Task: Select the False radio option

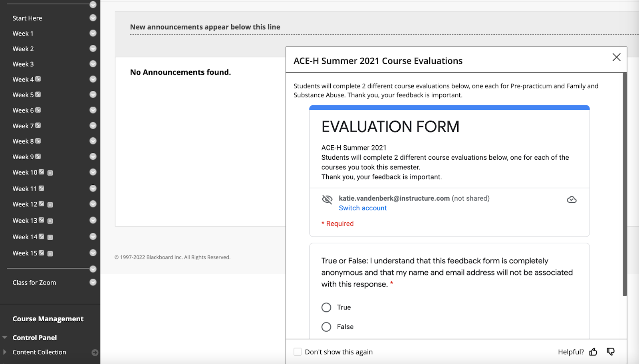Action: pos(326,327)
